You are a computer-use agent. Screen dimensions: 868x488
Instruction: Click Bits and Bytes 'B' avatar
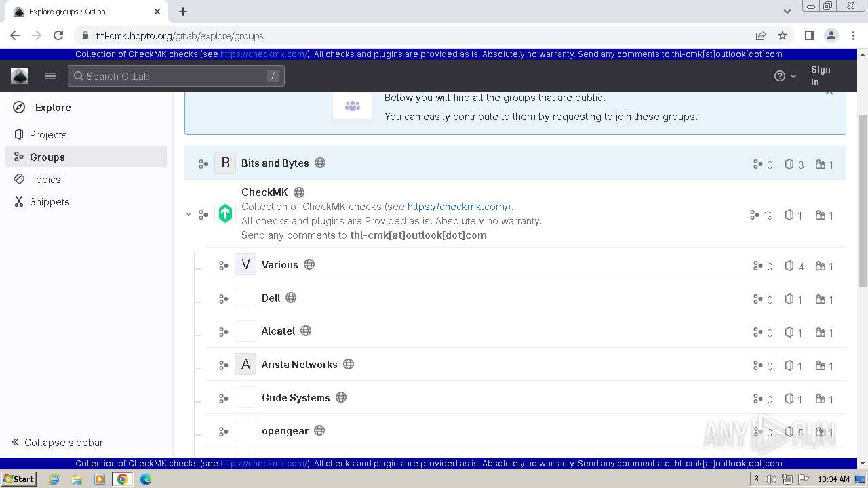[225, 163]
